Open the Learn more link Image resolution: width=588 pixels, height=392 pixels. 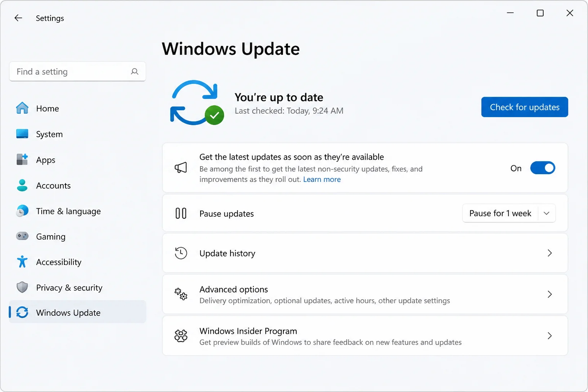pyautogui.click(x=322, y=179)
